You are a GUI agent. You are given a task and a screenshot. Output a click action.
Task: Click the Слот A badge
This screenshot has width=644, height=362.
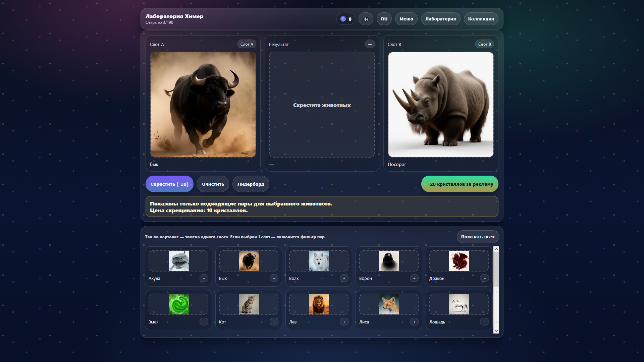coord(247,44)
